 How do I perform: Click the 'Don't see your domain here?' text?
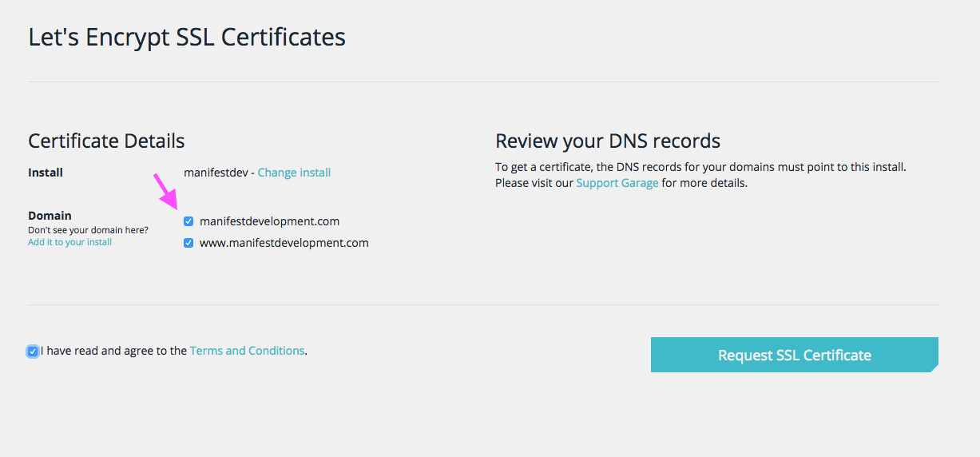point(88,230)
